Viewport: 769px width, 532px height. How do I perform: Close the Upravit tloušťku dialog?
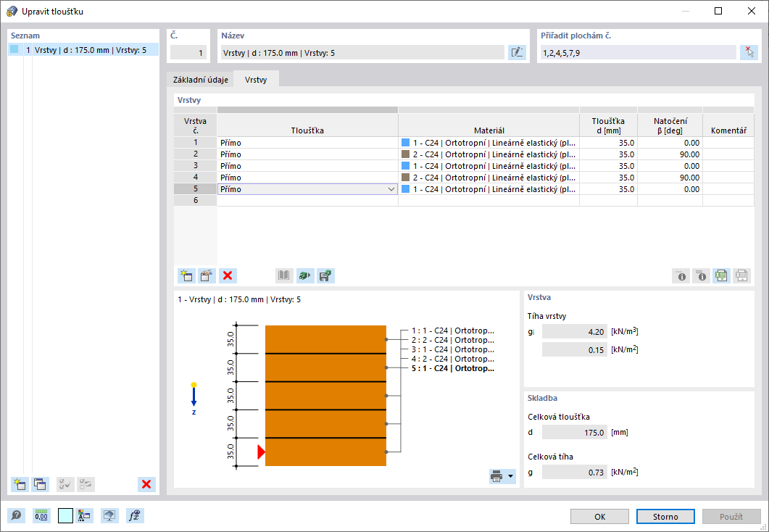pyautogui.click(x=751, y=11)
